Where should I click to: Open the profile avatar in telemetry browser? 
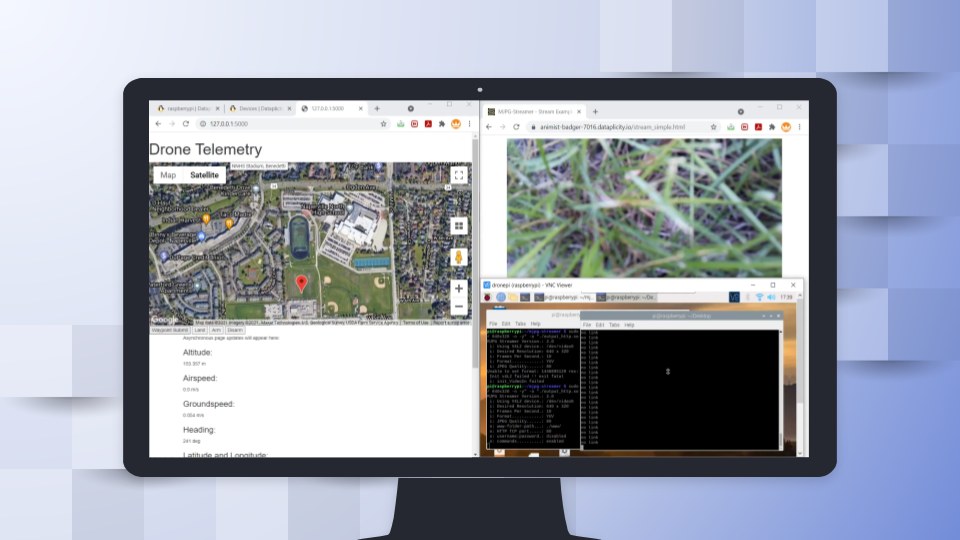point(456,124)
